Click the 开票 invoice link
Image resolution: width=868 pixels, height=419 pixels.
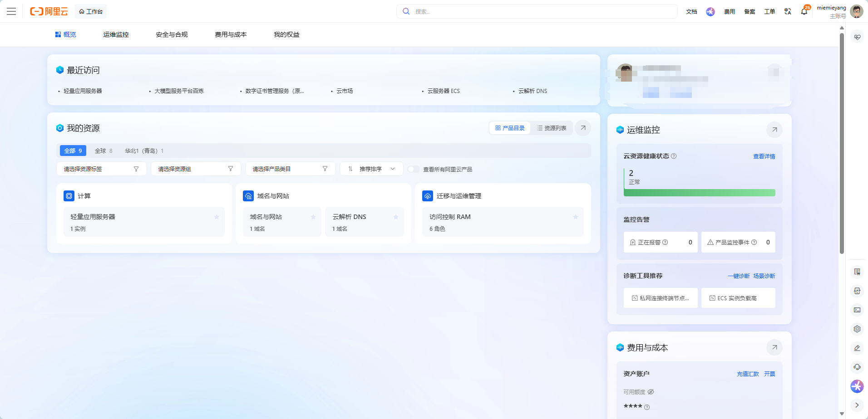(769, 374)
